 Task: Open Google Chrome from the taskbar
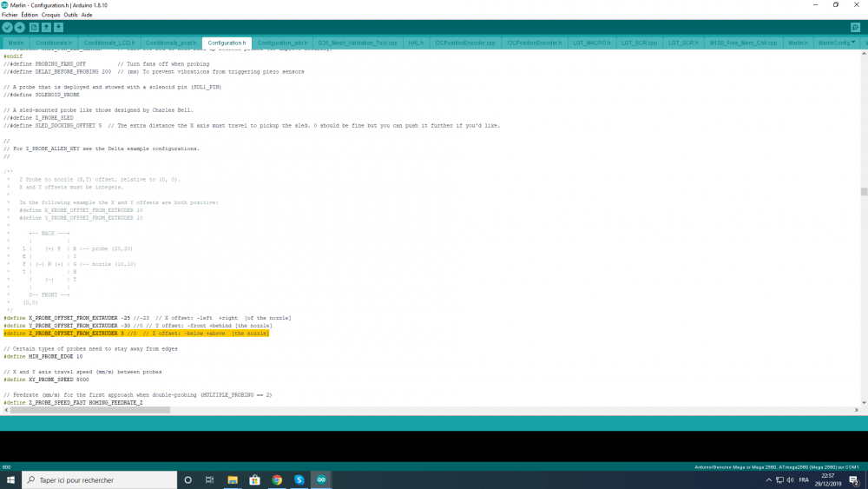[277, 480]
